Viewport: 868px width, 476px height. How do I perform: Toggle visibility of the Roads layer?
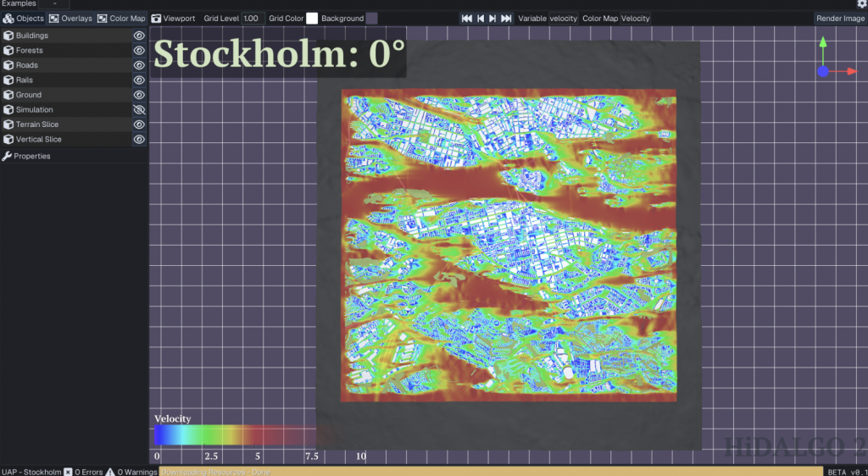point(139,65)
